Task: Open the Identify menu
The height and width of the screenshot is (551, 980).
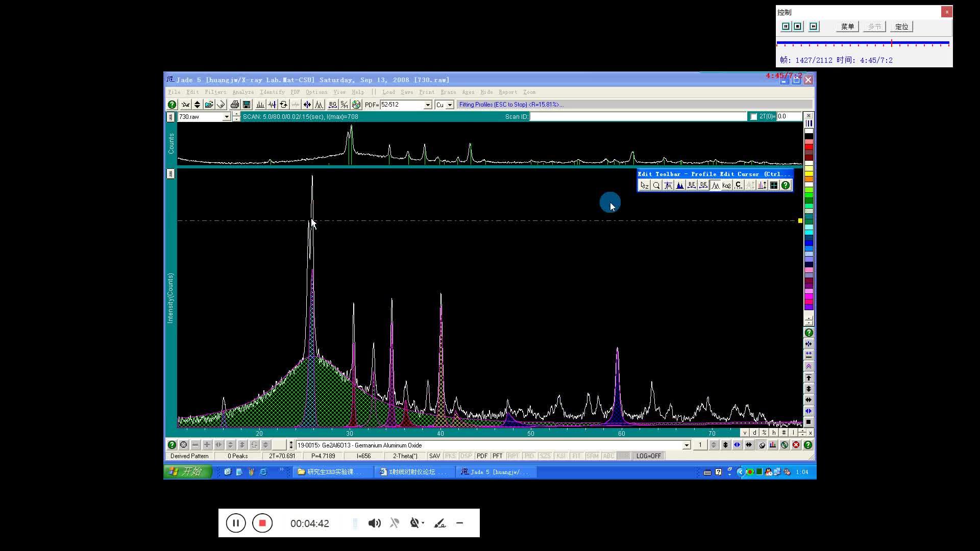Action: 272,92
